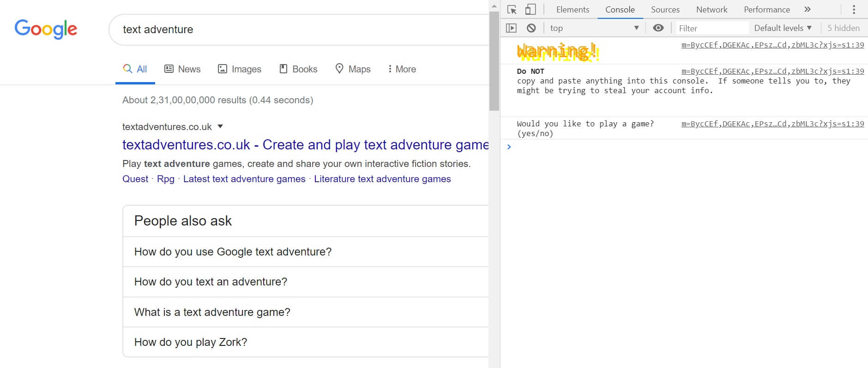Switch to the Sources tab
The width and height of the screenshot is (868, 368).
(665, 10)
